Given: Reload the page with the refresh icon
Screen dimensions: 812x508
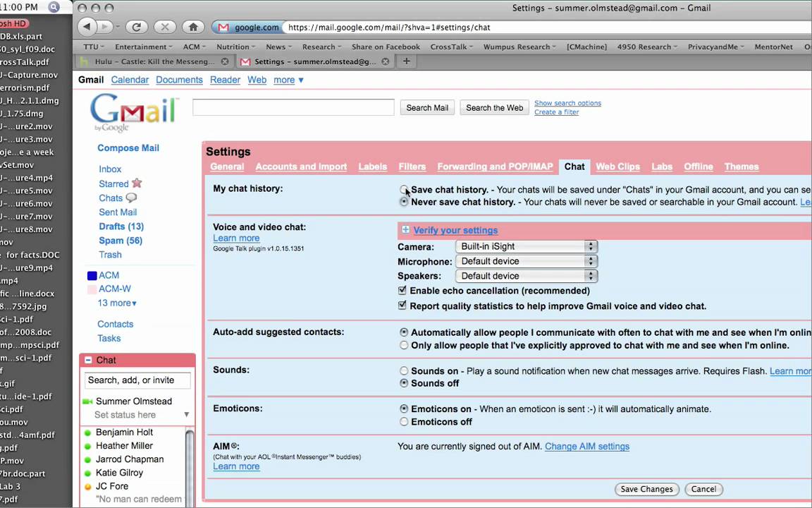Looking at the screenshot, I should pos(137,27).
